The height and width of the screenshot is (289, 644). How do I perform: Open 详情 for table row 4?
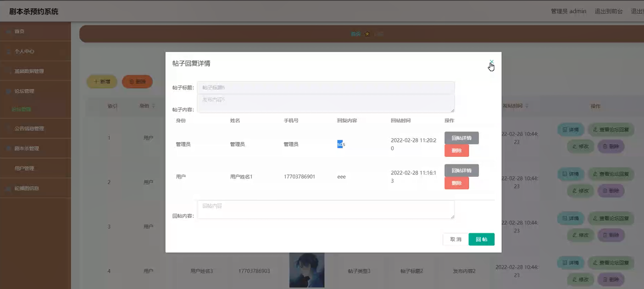pos(571,263)
